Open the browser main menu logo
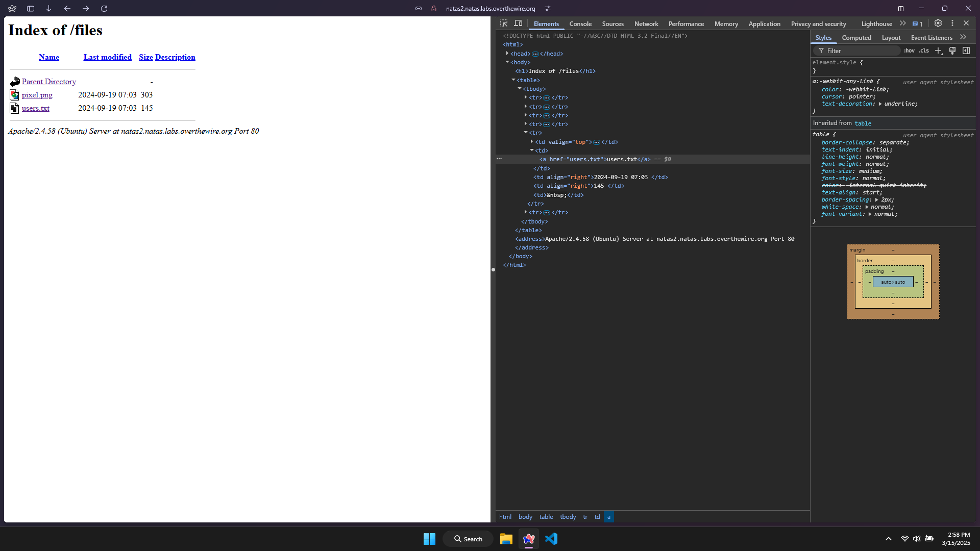The height and width of the screenshot is (551, 980). [x=12, y=9]
